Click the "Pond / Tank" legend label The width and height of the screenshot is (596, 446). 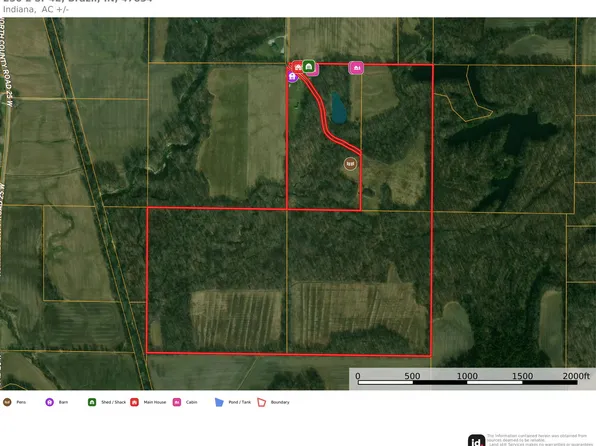(x=240, y=402)
